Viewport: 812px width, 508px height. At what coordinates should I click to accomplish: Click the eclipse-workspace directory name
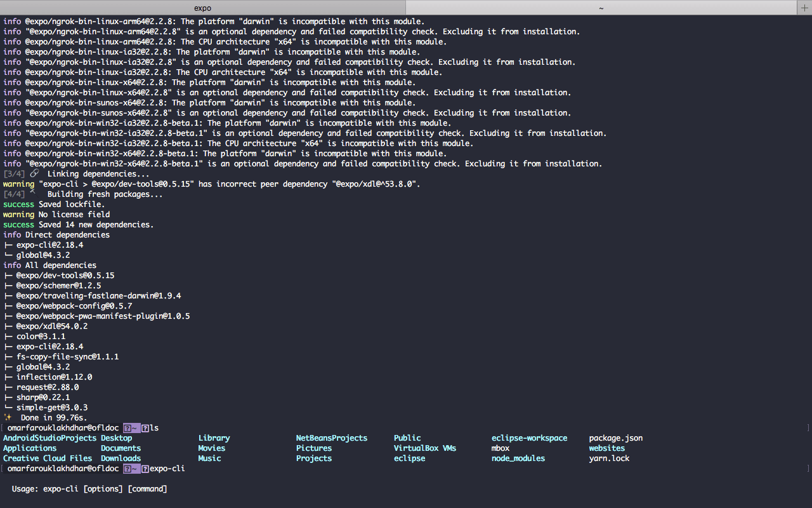point(530,438)
